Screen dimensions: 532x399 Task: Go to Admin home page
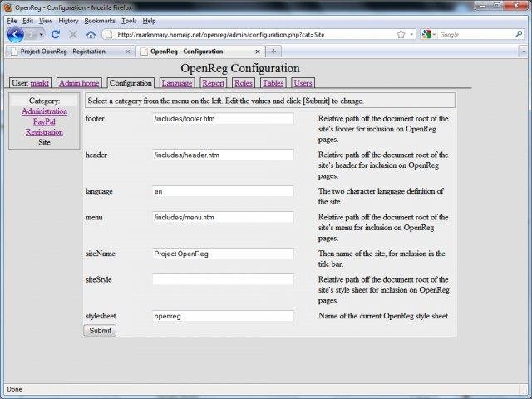coord(79,83)
